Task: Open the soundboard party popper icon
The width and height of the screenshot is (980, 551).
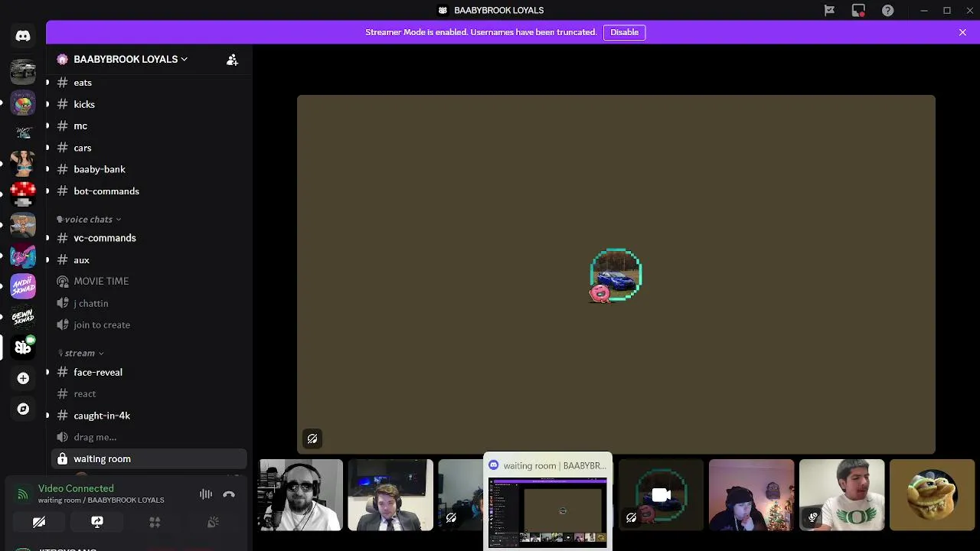Action: (213, 522)
